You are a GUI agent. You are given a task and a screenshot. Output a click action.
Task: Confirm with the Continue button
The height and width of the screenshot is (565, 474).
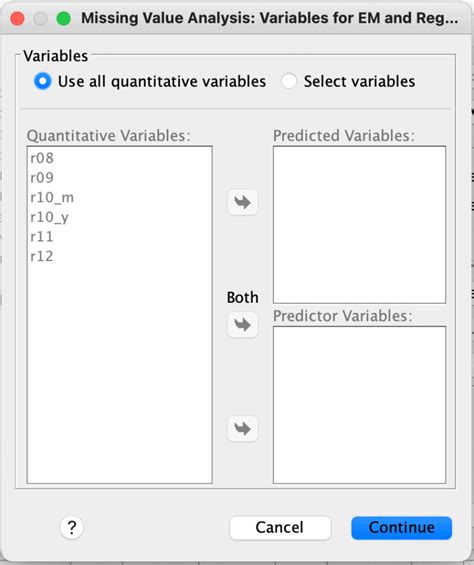tap(402, 528)
